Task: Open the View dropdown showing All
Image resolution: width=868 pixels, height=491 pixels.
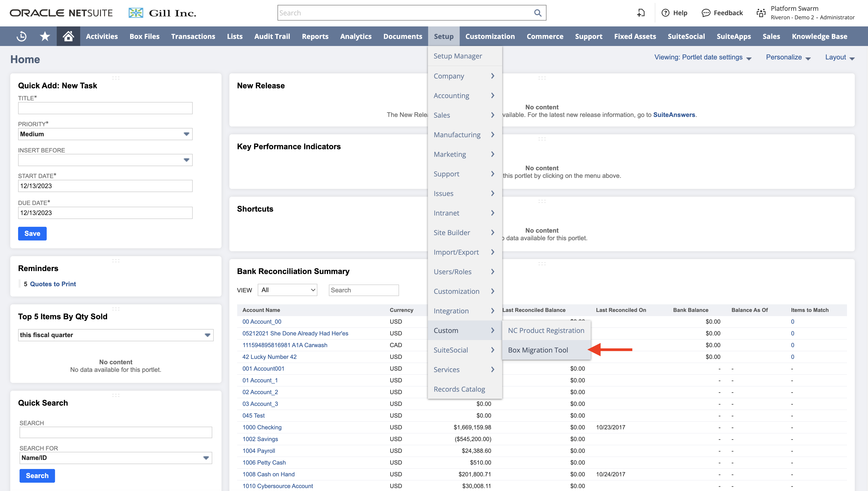Action: point(288,290)
